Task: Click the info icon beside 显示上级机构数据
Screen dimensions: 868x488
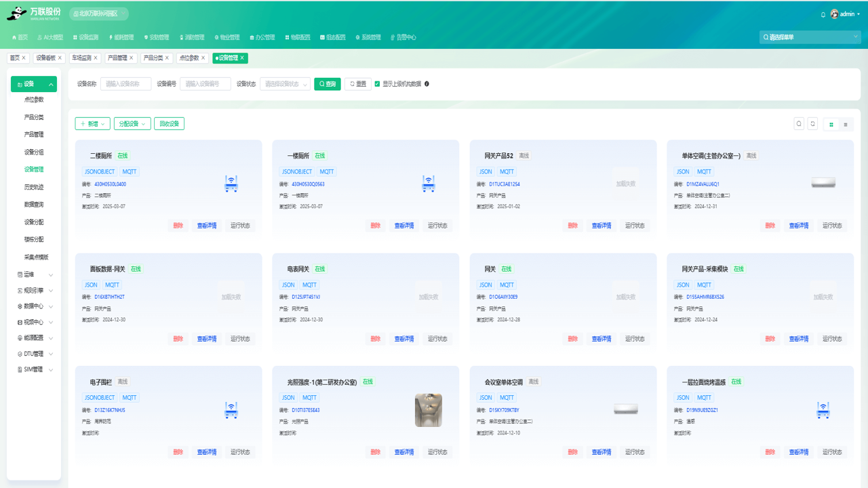Action: (427, 84)
